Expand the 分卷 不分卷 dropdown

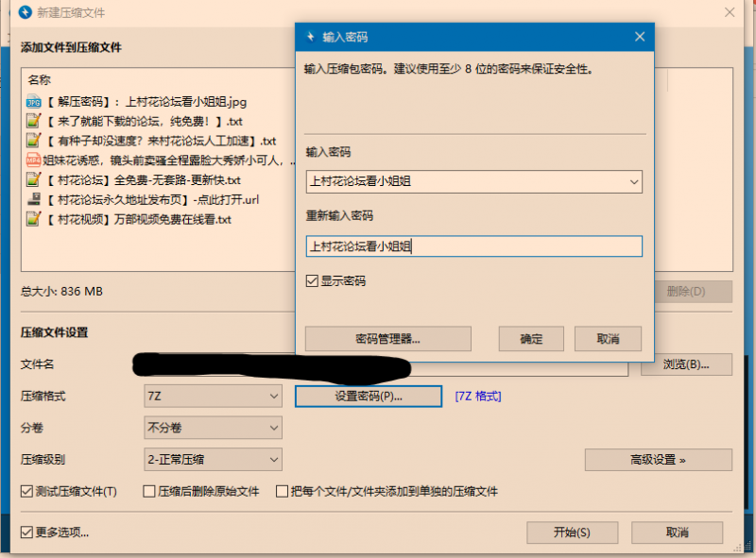212,428
